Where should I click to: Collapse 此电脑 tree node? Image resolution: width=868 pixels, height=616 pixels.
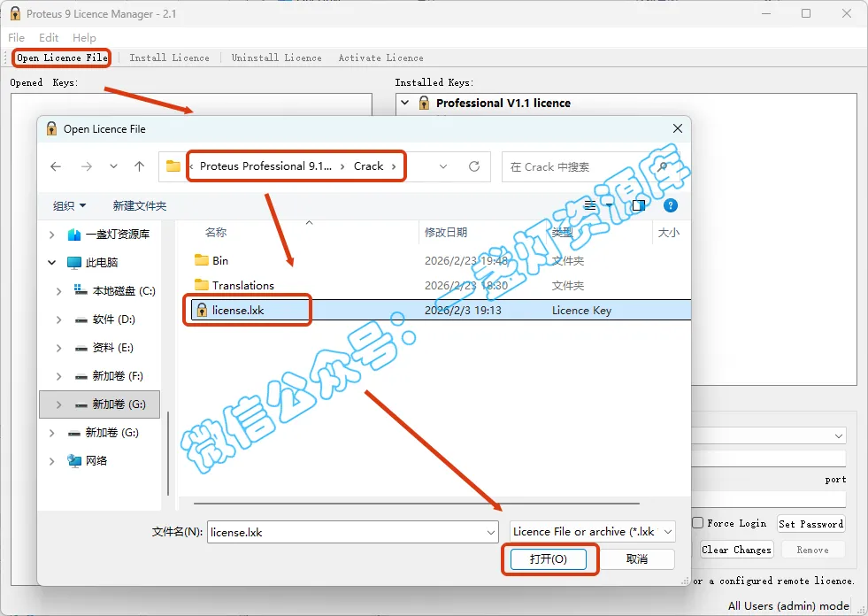tap(51, 263)
